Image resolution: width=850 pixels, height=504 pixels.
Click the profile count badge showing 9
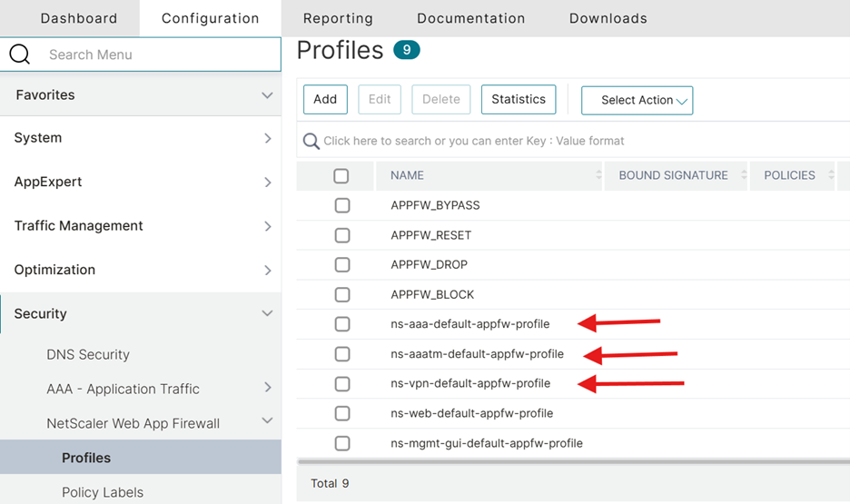[406, 50]
